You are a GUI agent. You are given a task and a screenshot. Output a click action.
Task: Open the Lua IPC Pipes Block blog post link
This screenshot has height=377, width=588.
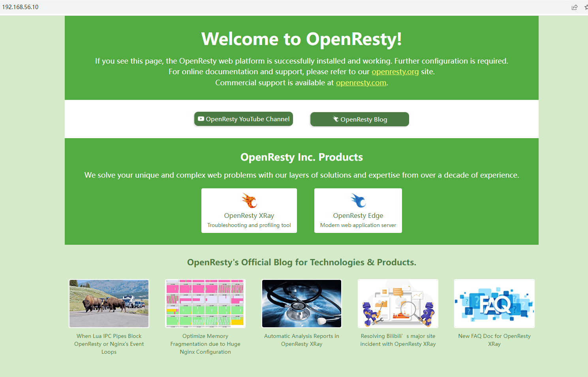(x=109, y=344)
